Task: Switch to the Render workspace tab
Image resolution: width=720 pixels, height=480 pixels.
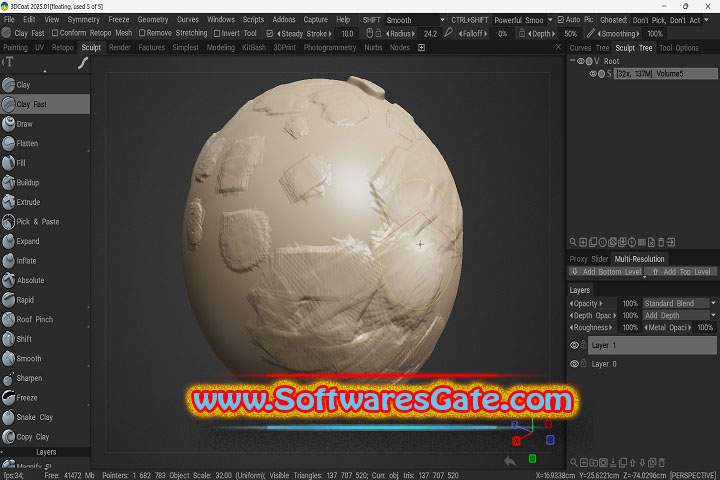Action: click(120, 47)
